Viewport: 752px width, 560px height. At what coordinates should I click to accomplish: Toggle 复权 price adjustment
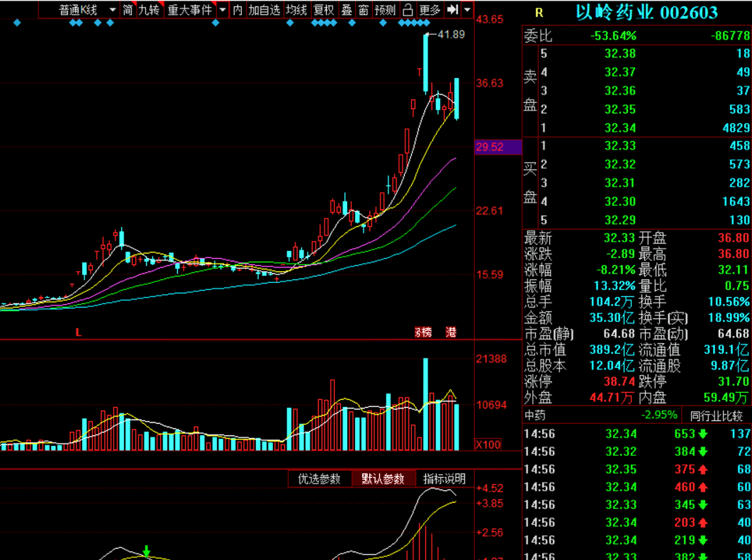pos(324,10)
